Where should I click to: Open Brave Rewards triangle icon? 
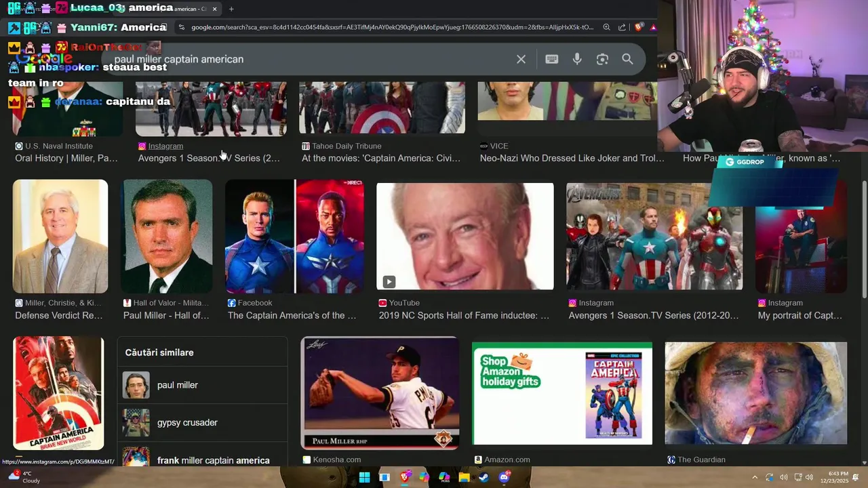pyautogui.click(x=653, y=27)
